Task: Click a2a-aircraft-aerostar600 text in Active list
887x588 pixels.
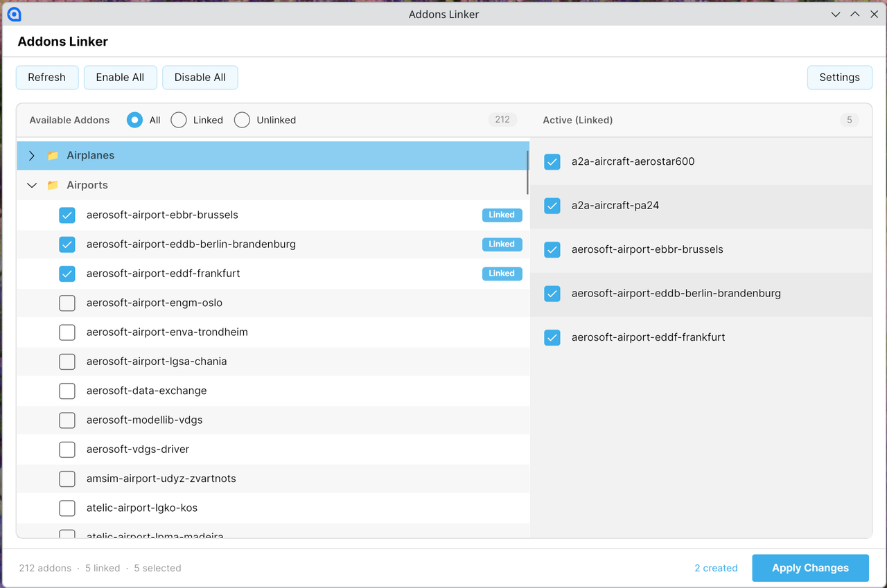Action: click(x=633, y=161)
